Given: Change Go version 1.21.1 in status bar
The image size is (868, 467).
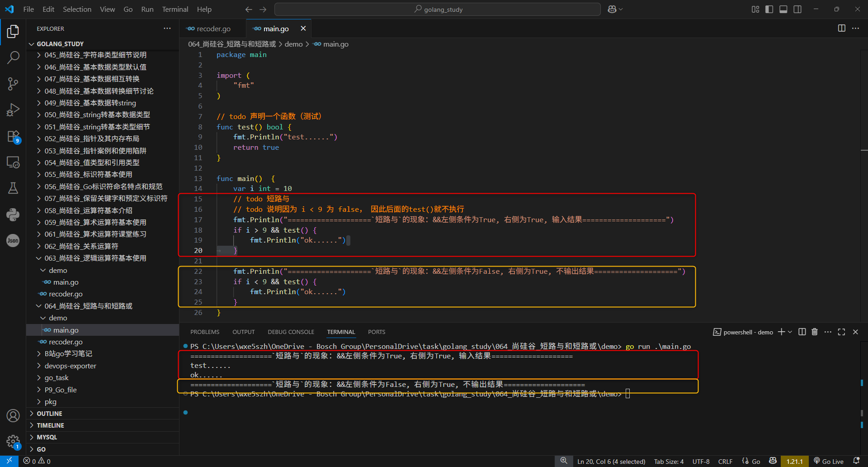Looking at the screenshot, I should pyautogui.click(x=794, y=461).
